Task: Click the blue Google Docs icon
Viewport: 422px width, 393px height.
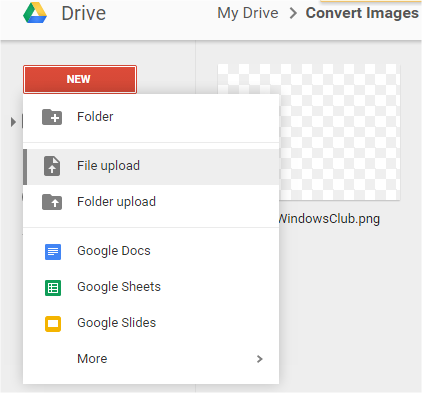Action: click(53, 252)
